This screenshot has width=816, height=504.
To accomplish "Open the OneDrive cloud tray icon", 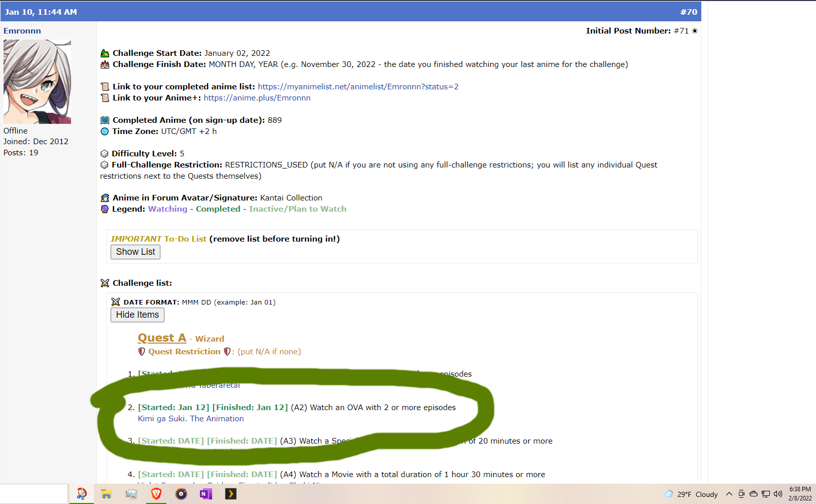I will pos(754,494).
